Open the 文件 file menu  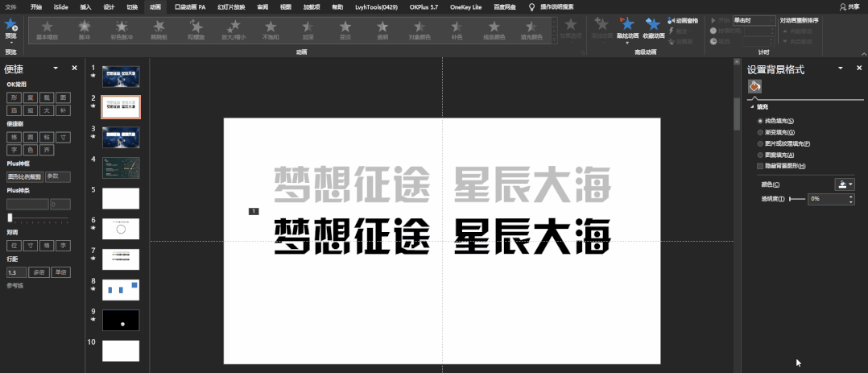pos(11,7)
